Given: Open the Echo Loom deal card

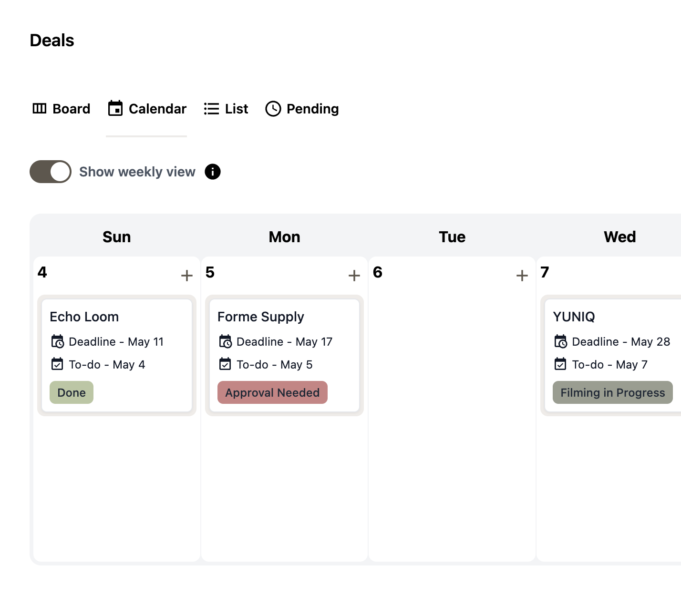Looking at the screenshot, I should (x=117, y=355).
